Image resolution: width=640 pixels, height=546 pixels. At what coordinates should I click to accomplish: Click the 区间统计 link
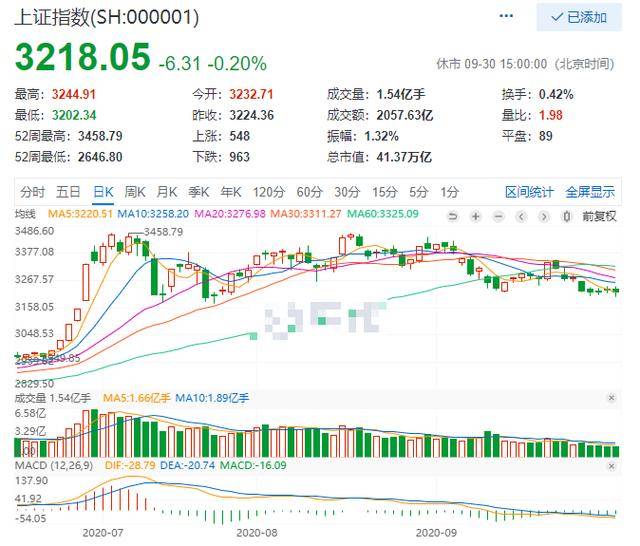tap(529, 192)
